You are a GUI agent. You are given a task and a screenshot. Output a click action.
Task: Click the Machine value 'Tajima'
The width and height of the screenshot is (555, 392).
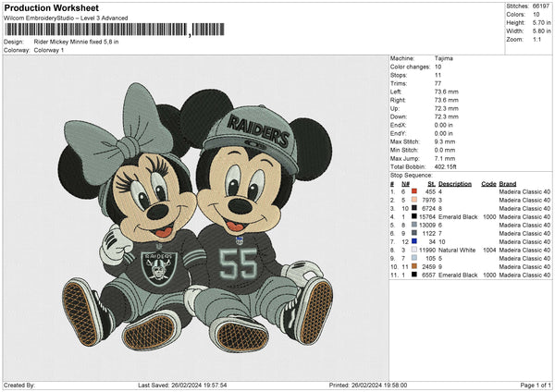pos(443,58)
